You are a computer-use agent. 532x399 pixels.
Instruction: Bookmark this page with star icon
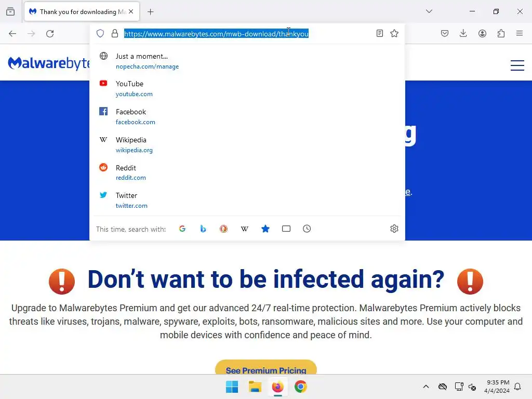(394, 33)
